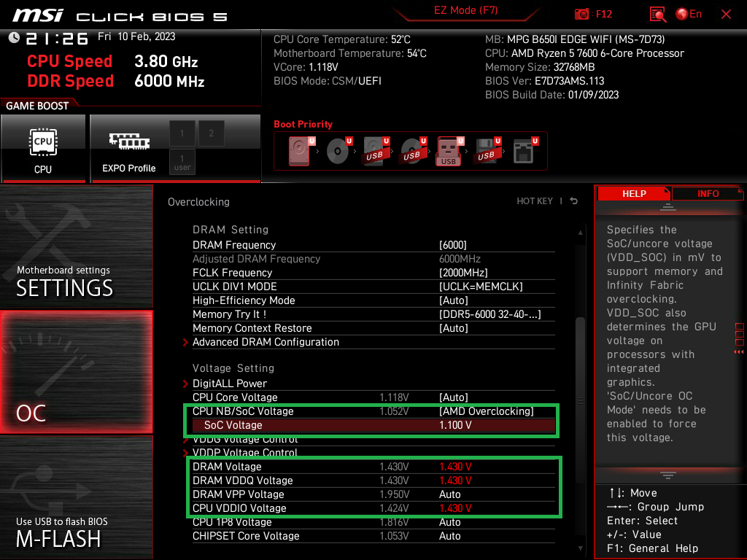This screenshot has width=747, height=560.
Task: Select the USB key boot priority device
Action: click(x=449, y=151)
